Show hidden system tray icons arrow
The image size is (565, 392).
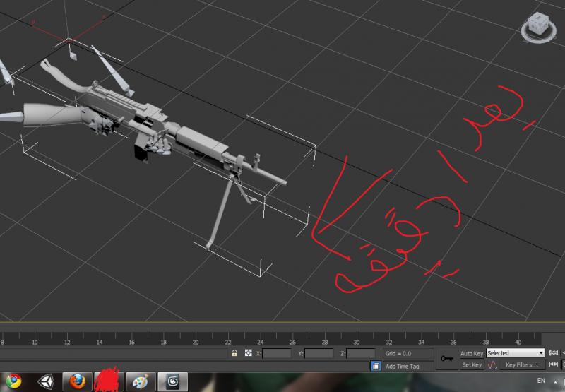tap(555, 381)
